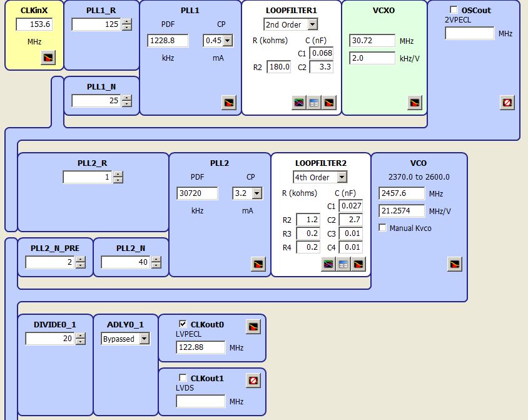Open LOOPFILTER2 table icon
The image size is (528, 420).
click(x=343, y=264)
